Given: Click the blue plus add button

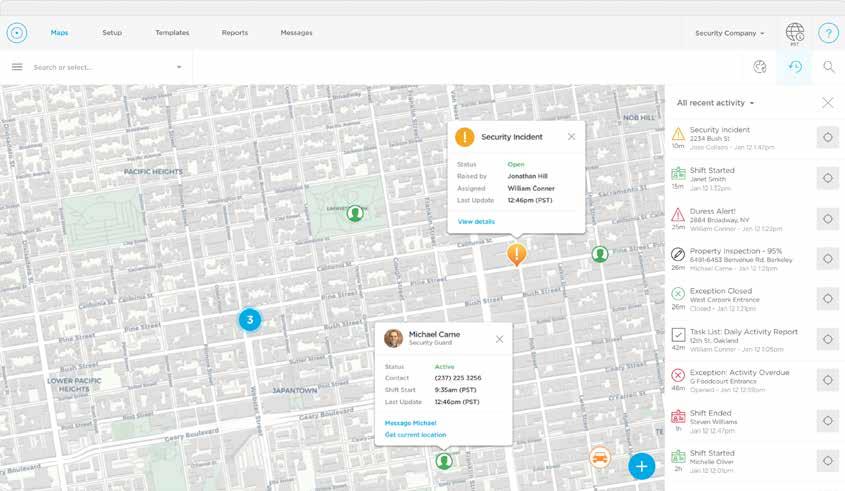Looking at the screenshot, I should tap(641, 466).
